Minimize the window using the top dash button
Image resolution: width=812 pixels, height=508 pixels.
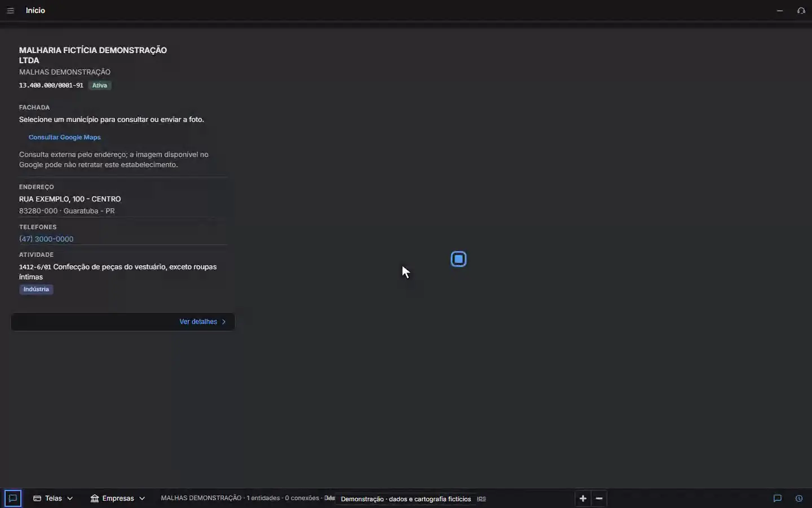click(780, 11)
